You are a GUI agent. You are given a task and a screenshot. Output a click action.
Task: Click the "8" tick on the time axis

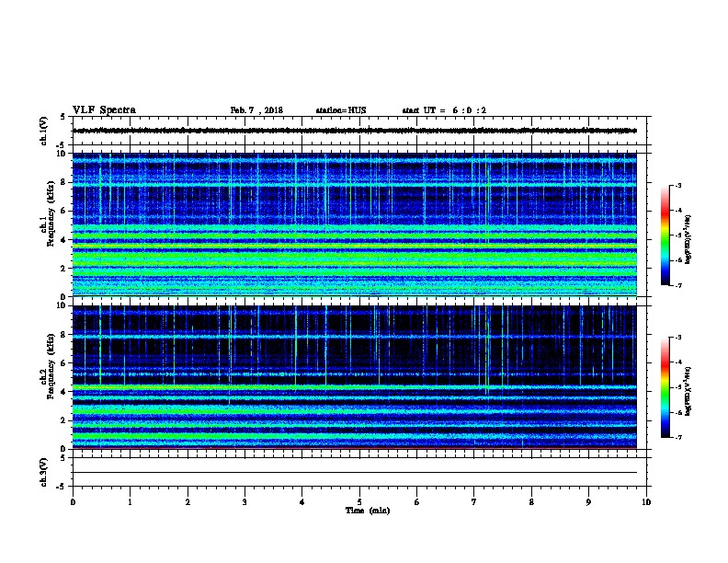531,502
